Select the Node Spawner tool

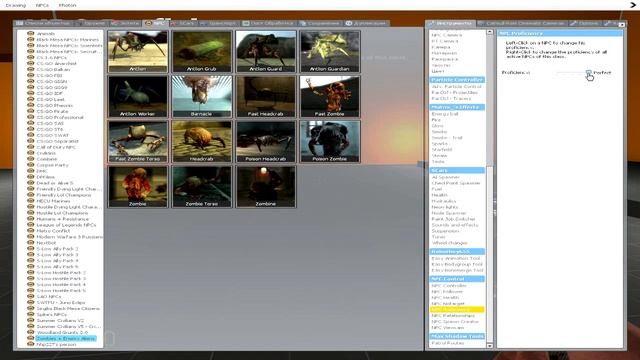[449, 213]
